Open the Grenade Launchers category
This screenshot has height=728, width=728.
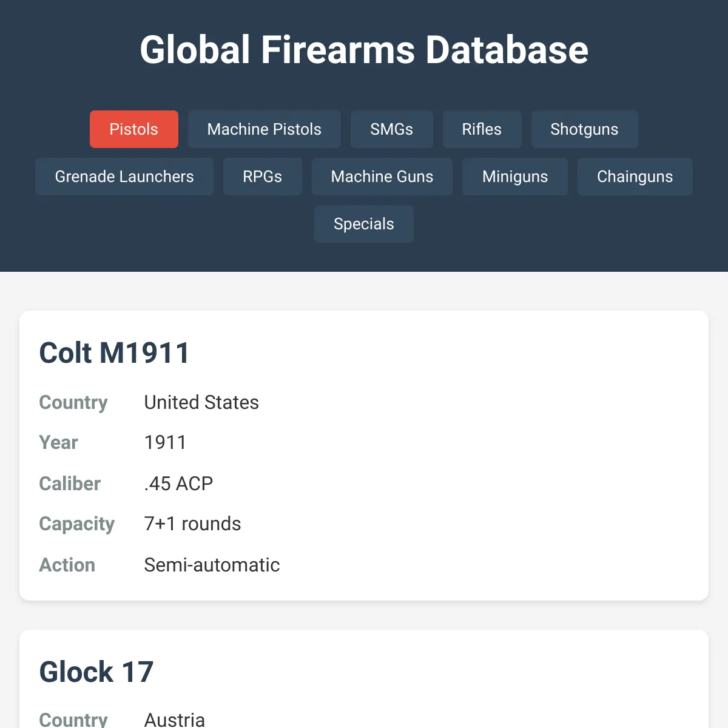[124, 177]
